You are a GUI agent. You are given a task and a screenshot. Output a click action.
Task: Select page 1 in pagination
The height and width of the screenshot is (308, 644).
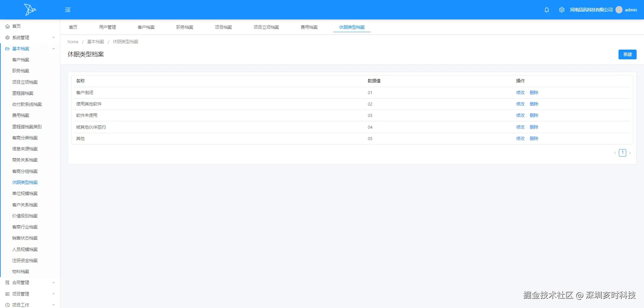[623, 153]
